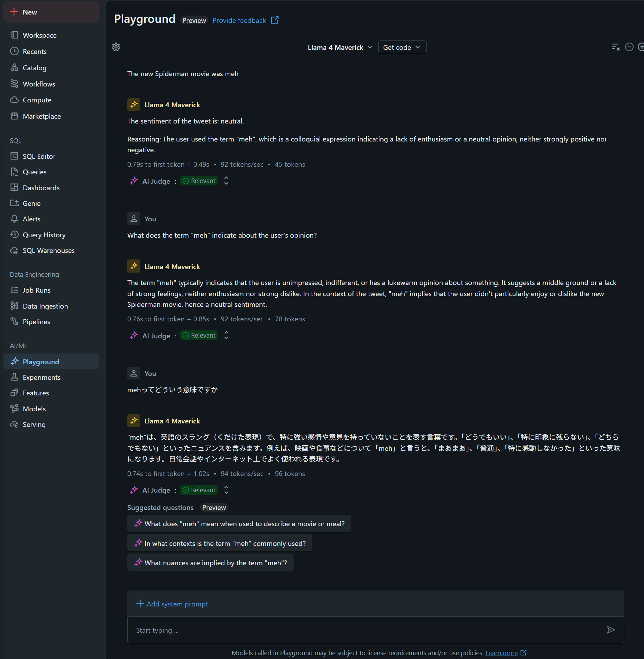Click the user avatar above the Japanese question
This screenshot has height=659, width=644.
tap(134, 373)
